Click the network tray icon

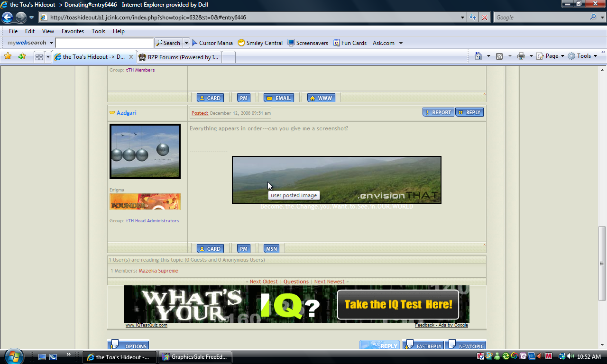(561, 356)
